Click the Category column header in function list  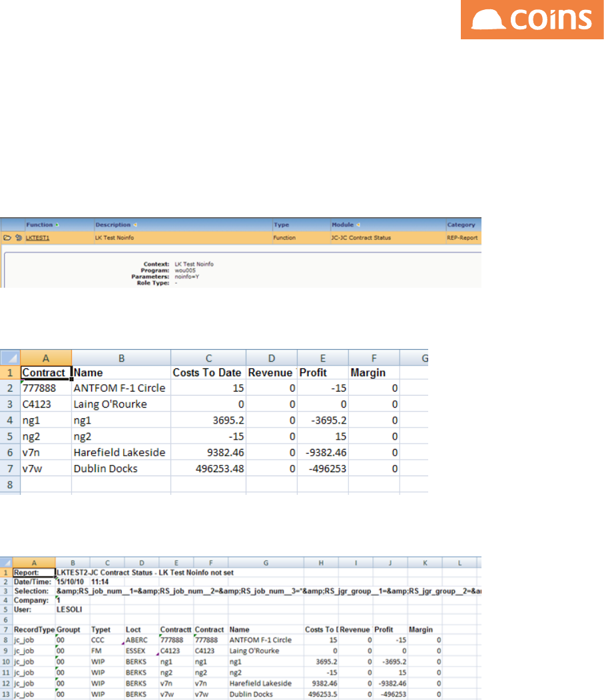pyautogui.click(x=461, y=225)
